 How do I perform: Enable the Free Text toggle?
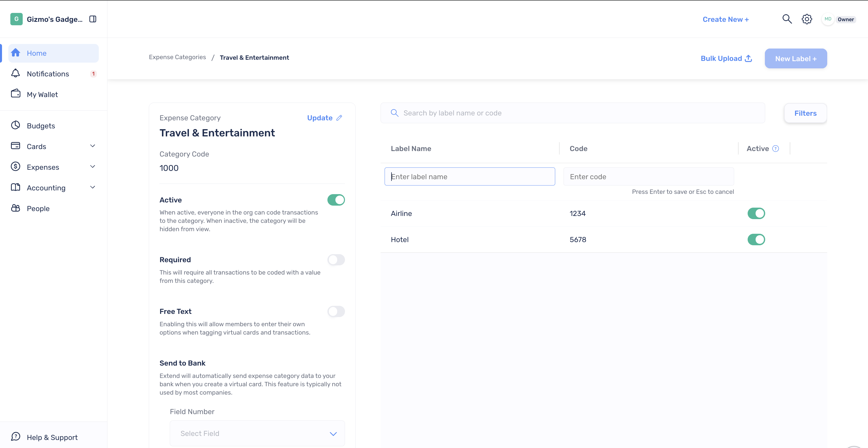point(336,312)
